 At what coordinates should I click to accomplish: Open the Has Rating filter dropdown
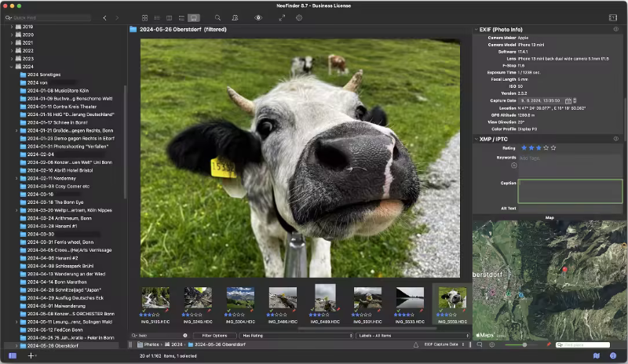click(x=297, y=336)
